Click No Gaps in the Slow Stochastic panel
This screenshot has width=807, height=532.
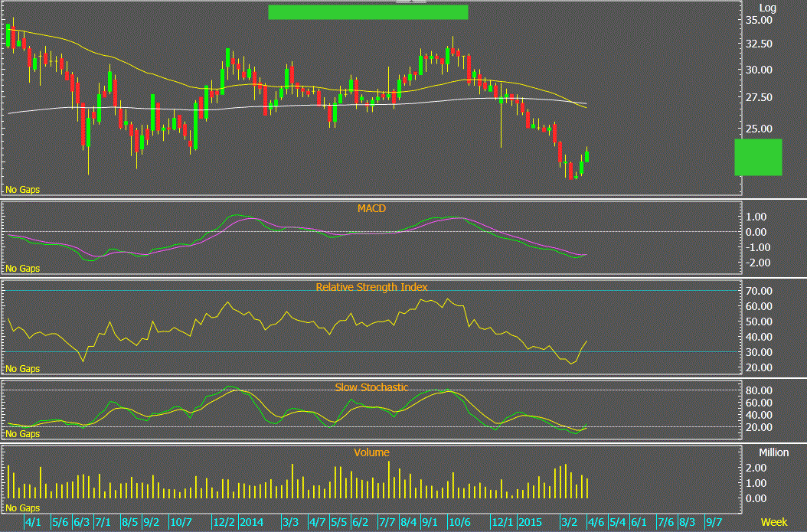tap(23, 434)
